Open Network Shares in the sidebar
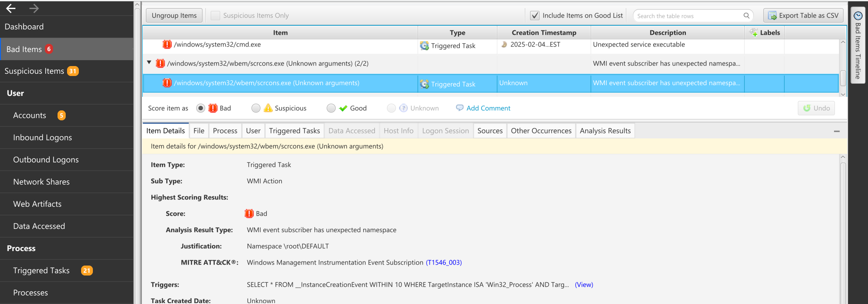The image size is (868, 304). coord(67,182)
